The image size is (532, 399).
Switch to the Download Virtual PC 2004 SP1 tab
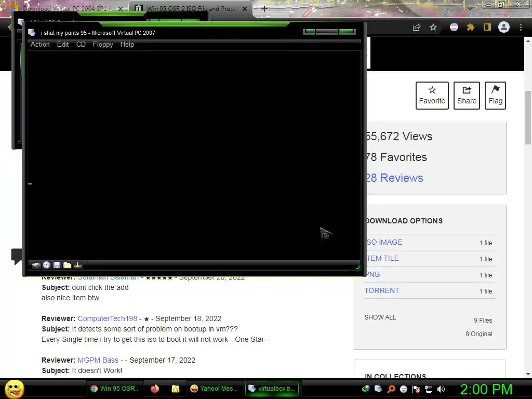coord(68,8)
